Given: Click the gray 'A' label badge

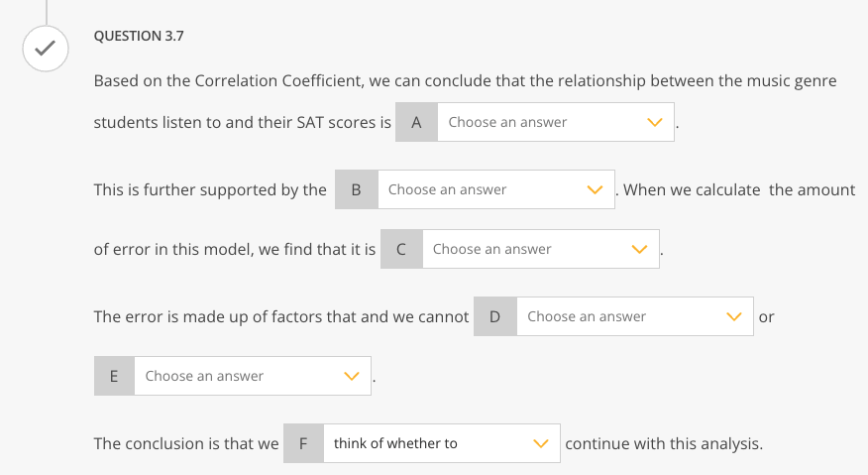Looking at the screenshot, I should click(417, 122).
